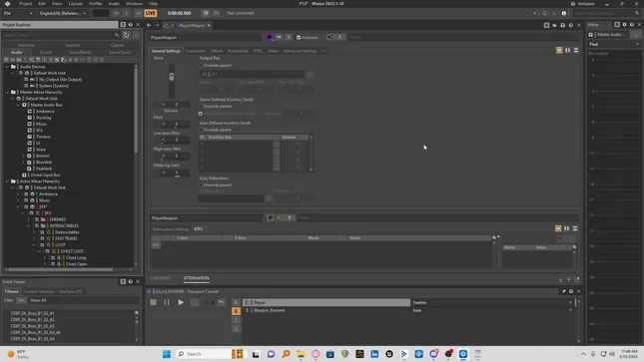Open the Layouts menu
The image size is (644, 362).
[76, 3]
